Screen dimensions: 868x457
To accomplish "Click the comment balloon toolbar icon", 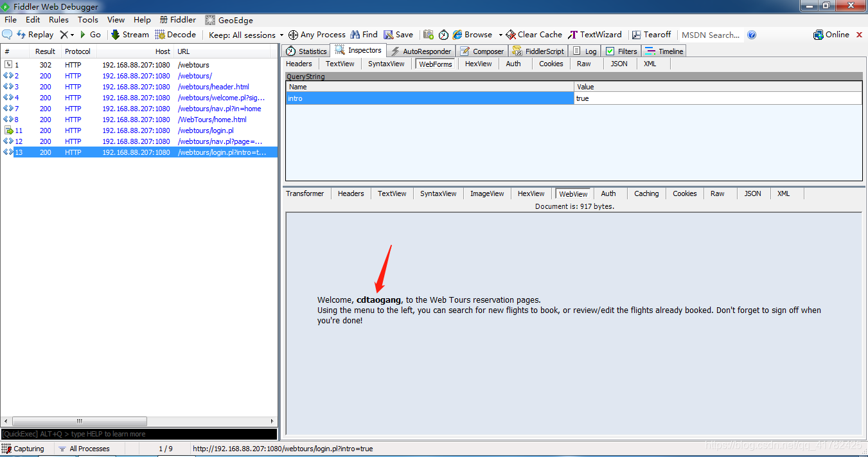I will click(x=7, y=35).
